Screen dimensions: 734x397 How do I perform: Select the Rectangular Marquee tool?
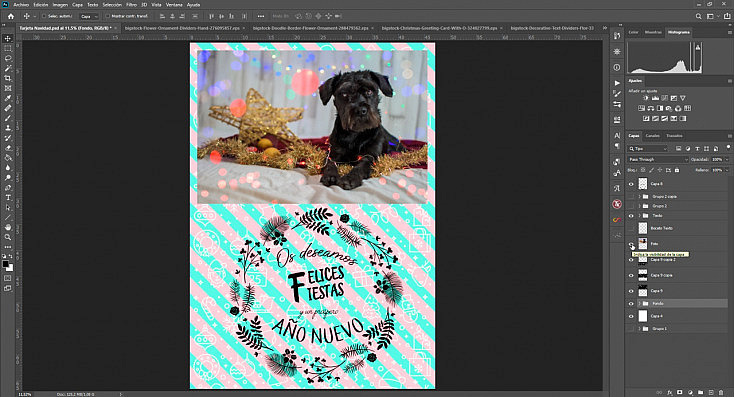pos(7,49)
